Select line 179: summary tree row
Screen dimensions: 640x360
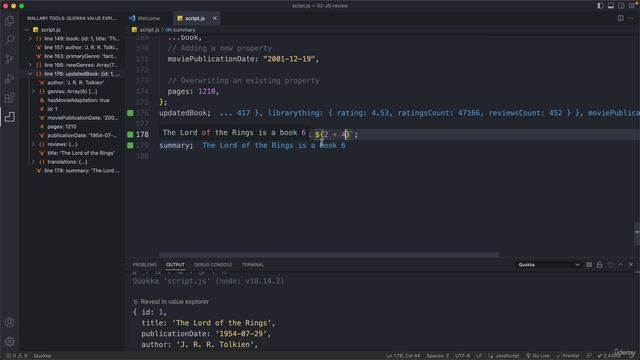[72, 171]
